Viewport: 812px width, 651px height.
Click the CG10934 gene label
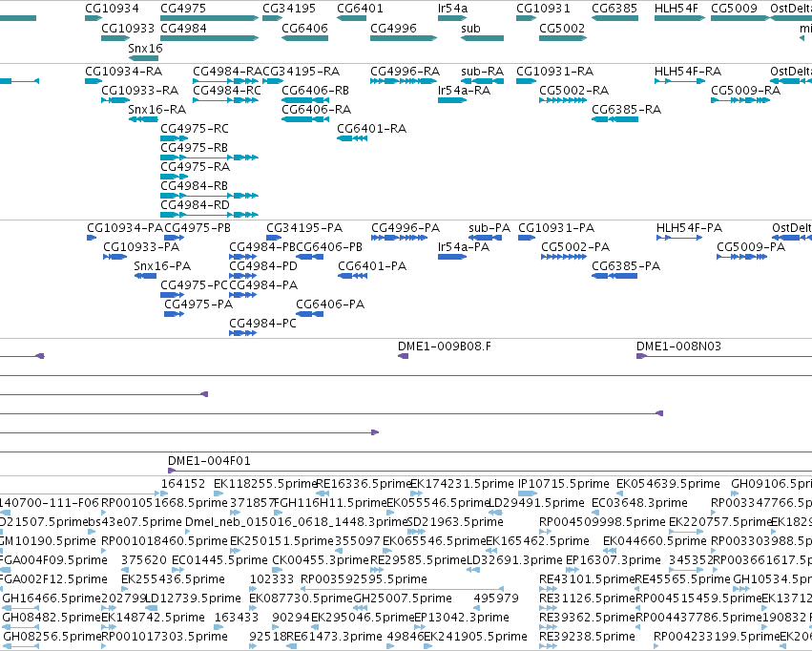click(112, 9)
